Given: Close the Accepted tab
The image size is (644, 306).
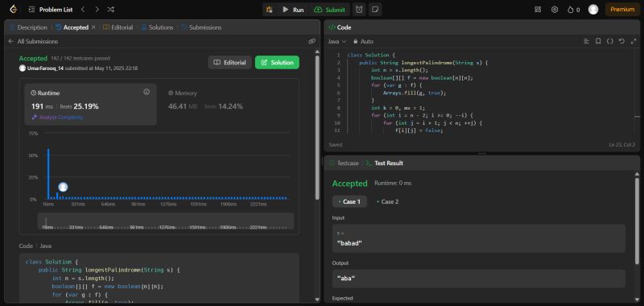Looking at the screenshot, I should 93,27.
